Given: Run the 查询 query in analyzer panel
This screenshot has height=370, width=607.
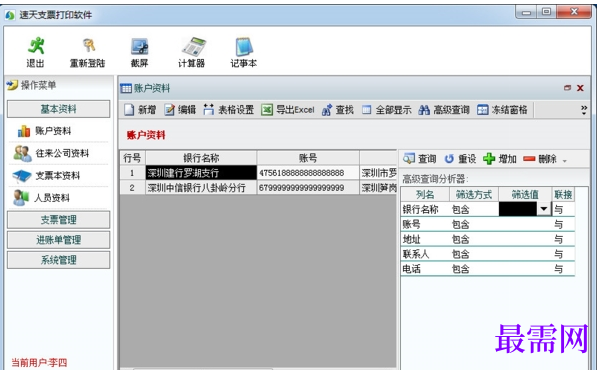Looking at the screenshot, I should click(420, 159).
